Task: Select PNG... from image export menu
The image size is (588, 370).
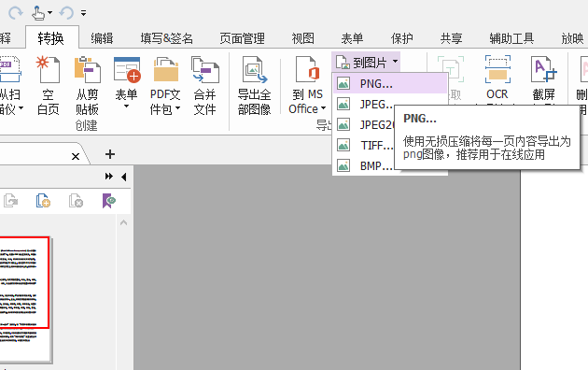Action: click(390, 83)
